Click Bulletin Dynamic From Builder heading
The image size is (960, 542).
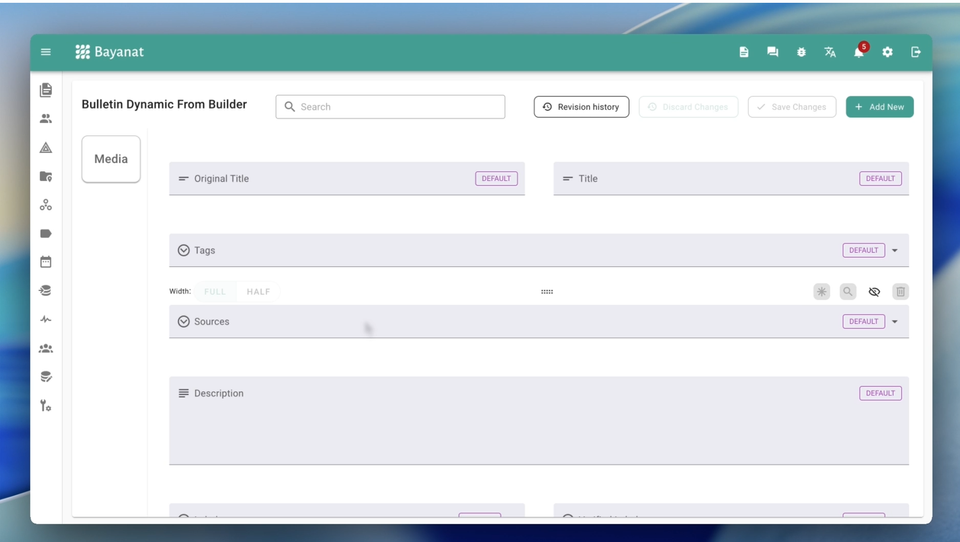[164, 104]
